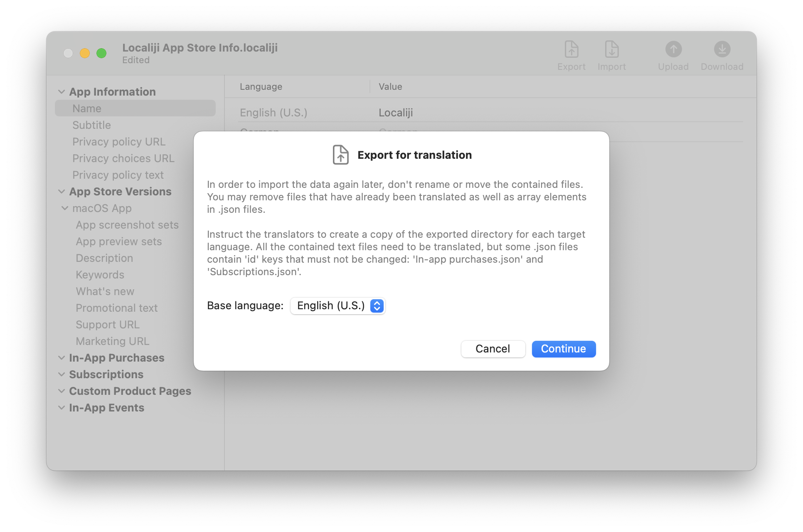Select the What's new sidebar item
Viewport: 803px width, 532px height.
point(105,291)
